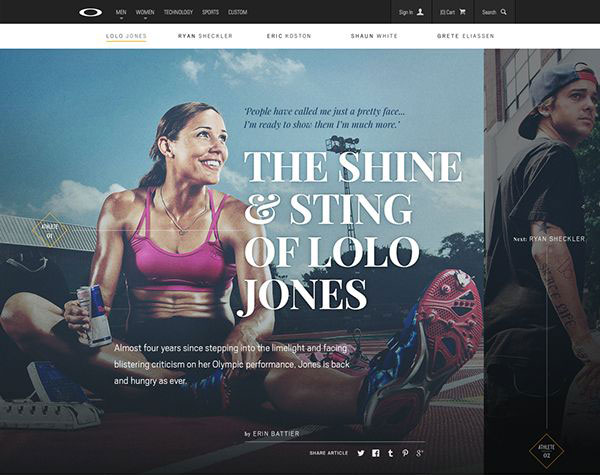Open the shopping cart icon

pyautogui.click(x=462, y=12)
